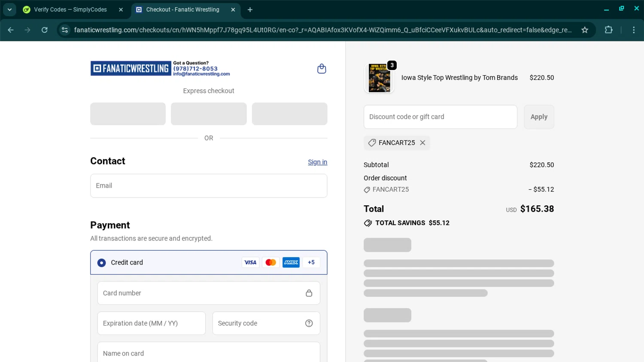
Task: Click the Expiration date (MM / YY) field
Action: (152, 323)
